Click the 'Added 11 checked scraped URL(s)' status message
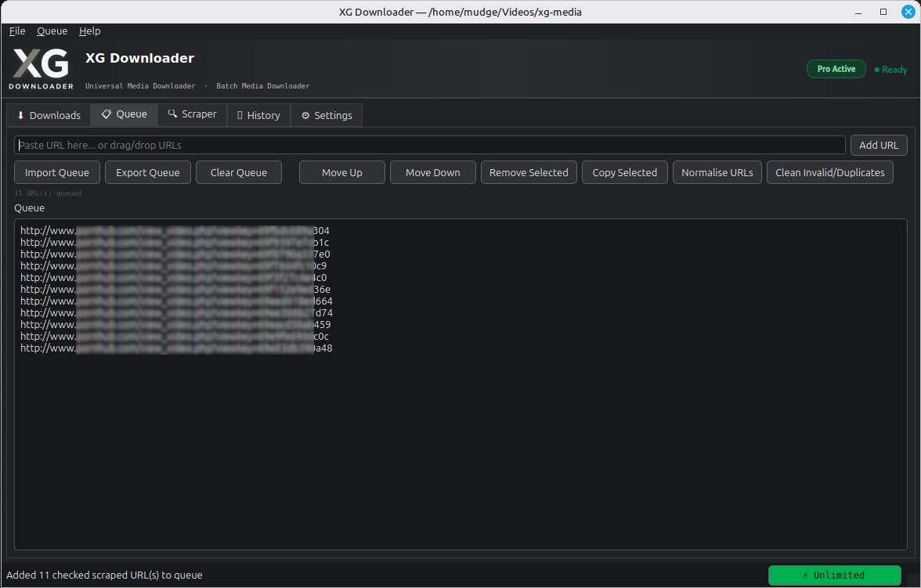The width and height of the screenshot is (921, 588). [105, 575]
